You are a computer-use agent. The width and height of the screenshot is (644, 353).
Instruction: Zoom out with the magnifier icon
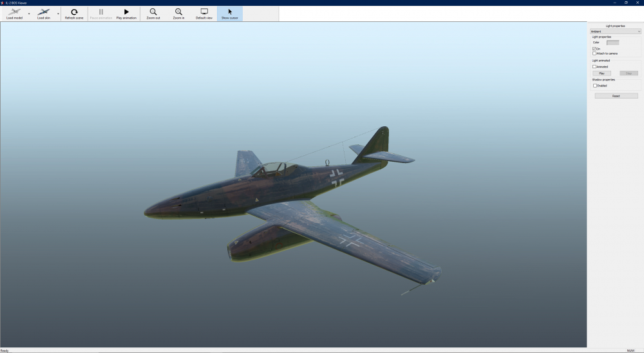(x=153, y=12)
